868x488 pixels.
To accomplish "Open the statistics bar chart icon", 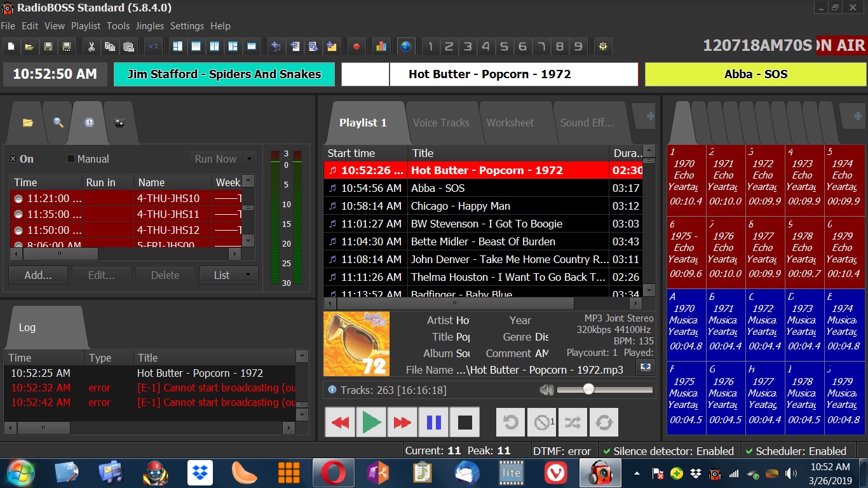I will point(381,46).
